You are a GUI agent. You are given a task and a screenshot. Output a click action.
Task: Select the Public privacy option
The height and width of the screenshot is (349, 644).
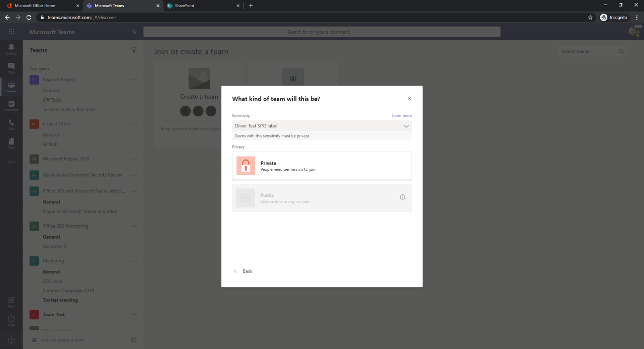[x=321, y=197]
